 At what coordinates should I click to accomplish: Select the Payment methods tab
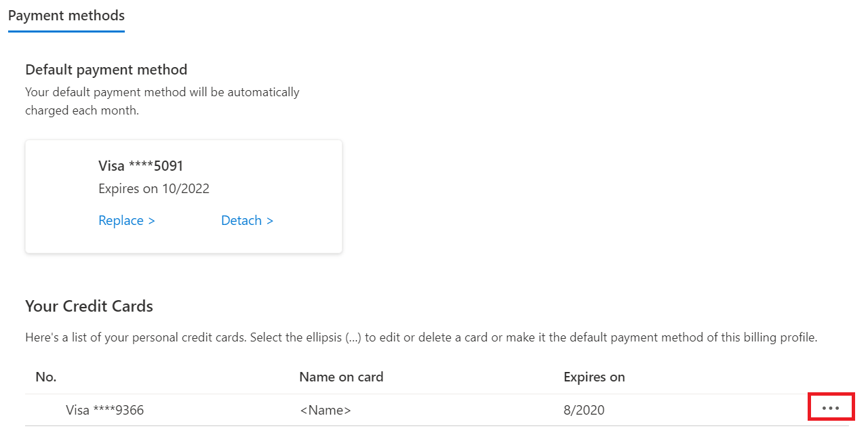click(66, 16)
